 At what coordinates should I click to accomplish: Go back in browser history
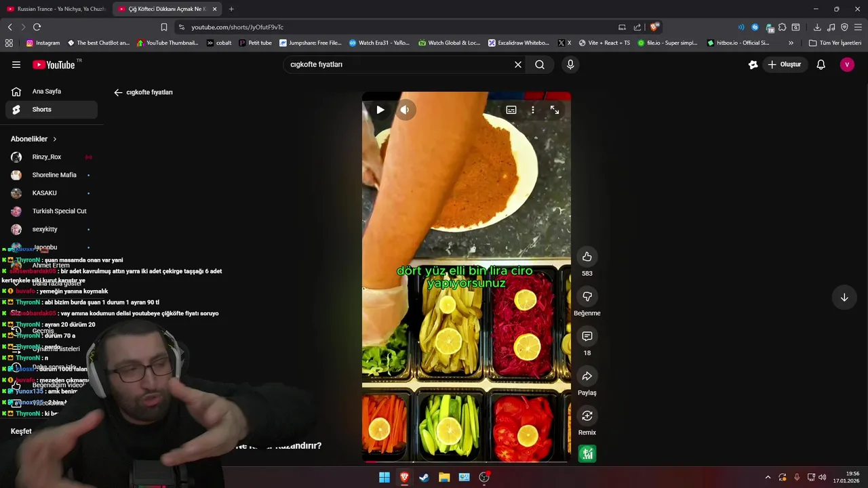pyautogui.click(x=9, y=27)
